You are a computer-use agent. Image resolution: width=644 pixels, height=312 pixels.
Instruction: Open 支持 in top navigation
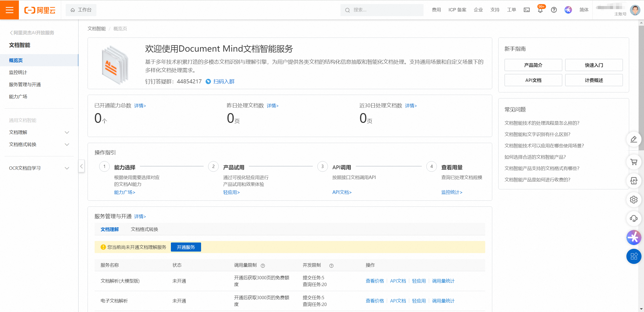pos(495,10)
